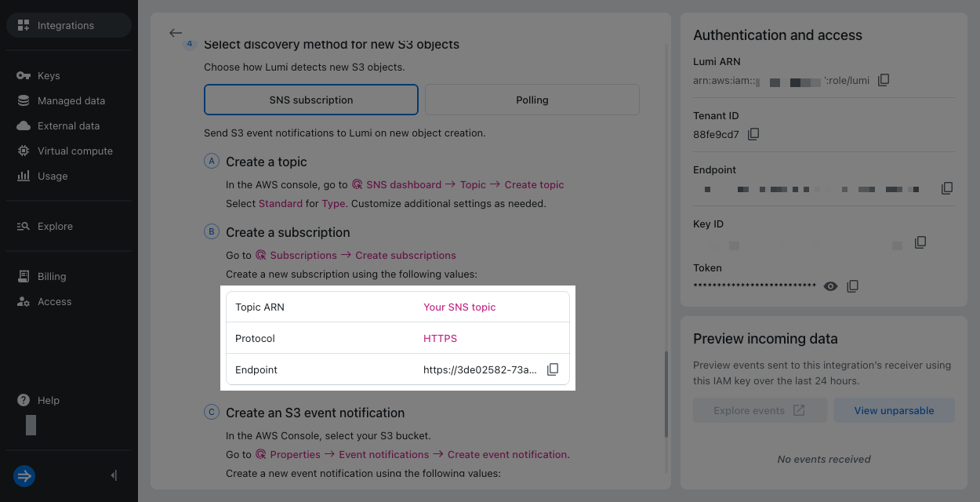Click the masked Token asterisks
The width and height of the screenshot is (980, 502).
[x=755, y=286]
